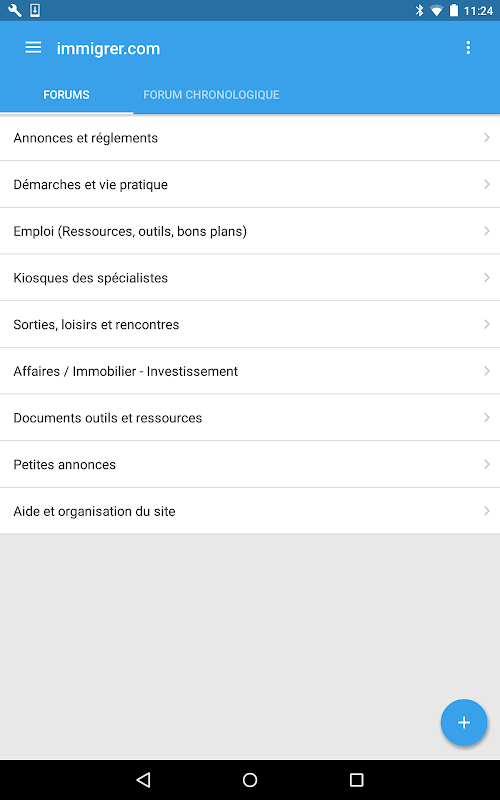Open the recent apps square button
500x800 pixels.
357,779
